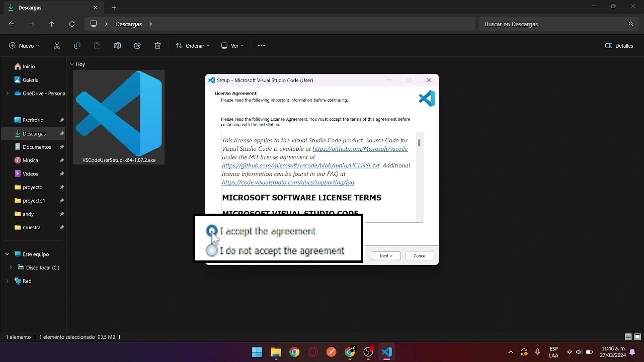
Task: Unpin Escritorio using its pin icon
Action: tap(61, 120)
